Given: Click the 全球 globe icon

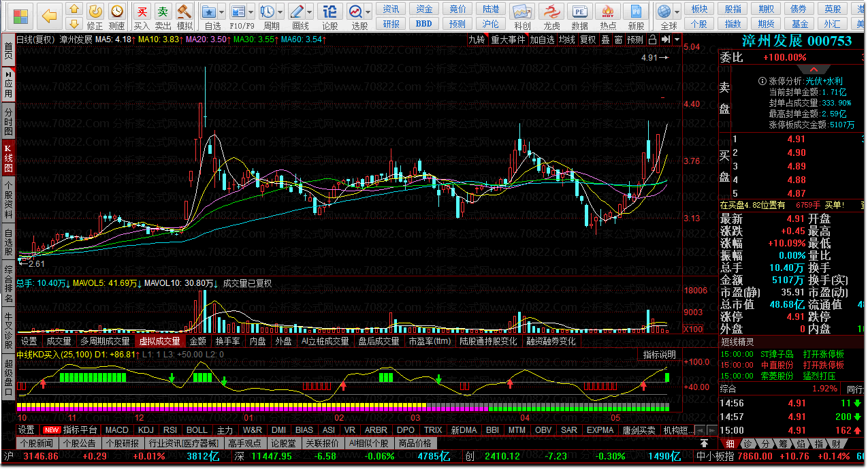Looking at the screenshot, I should click(664, 12).
